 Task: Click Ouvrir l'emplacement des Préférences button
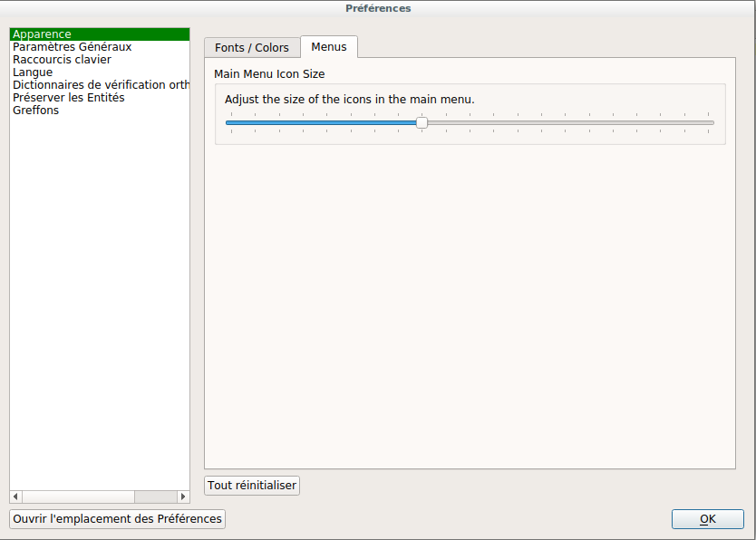117,519
